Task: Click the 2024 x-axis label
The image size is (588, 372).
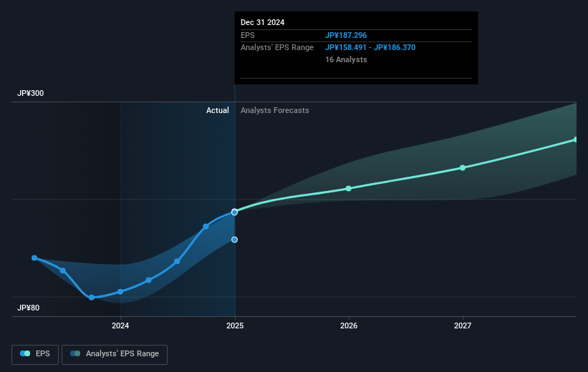Action: [120, 325]
